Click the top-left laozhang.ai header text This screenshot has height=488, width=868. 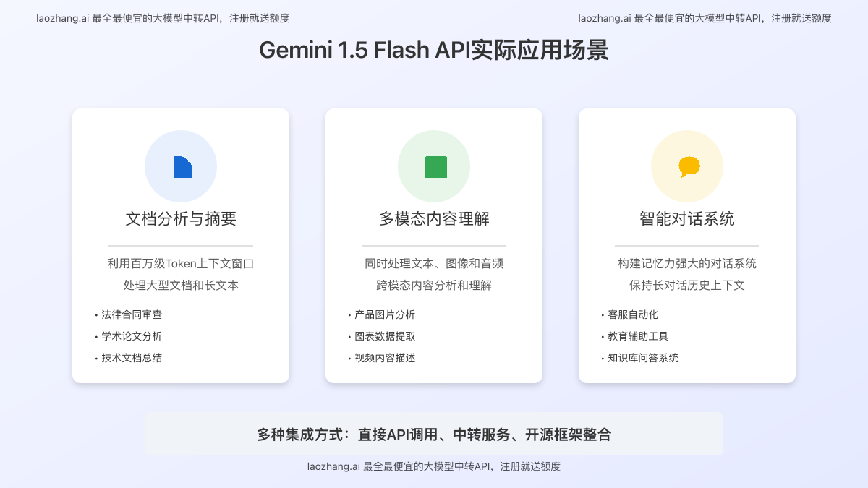click(163, 18)
